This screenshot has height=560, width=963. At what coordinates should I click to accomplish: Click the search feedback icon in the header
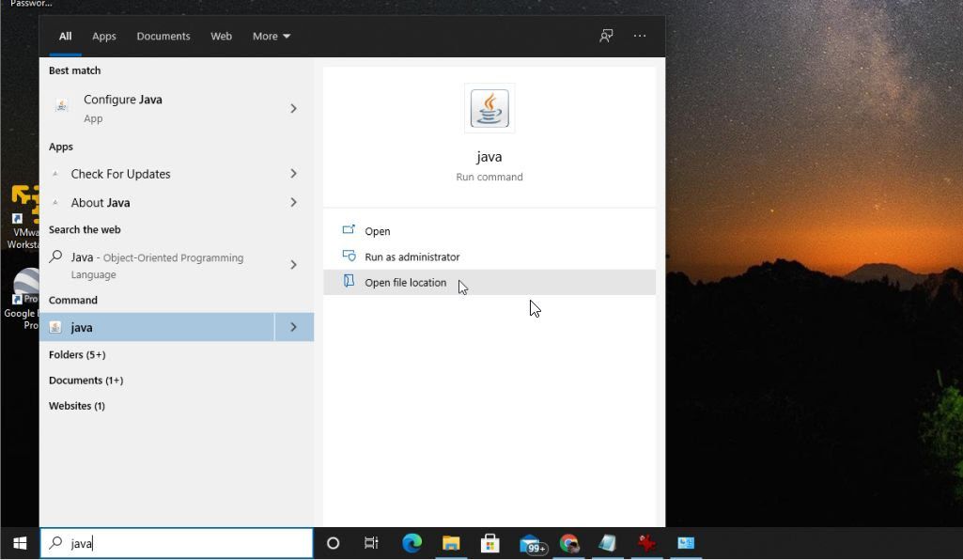pyautogui.click(x=606, y=36)
